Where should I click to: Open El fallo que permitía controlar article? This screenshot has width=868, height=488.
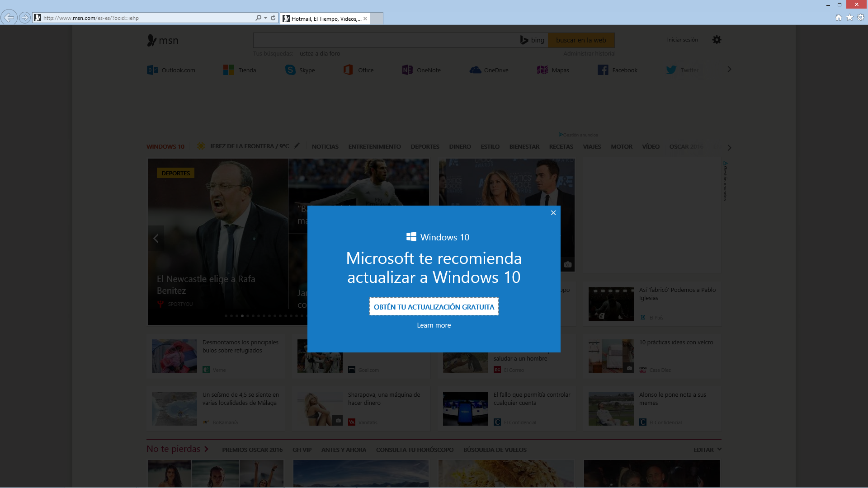point(532,399)
